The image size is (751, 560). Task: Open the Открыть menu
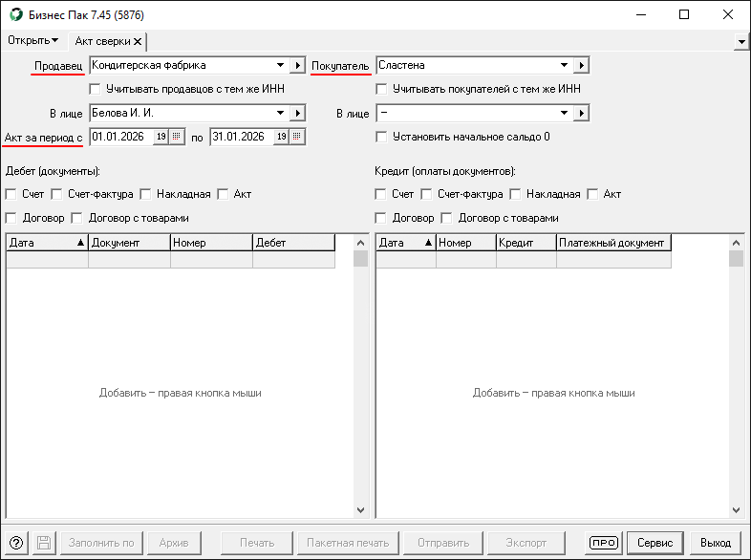(32, 40)
